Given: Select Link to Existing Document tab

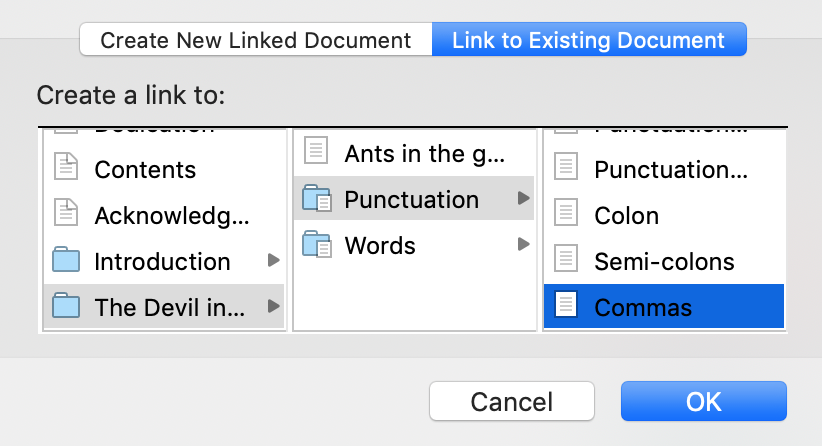Looking at the screenshot, I should [589, 41].
